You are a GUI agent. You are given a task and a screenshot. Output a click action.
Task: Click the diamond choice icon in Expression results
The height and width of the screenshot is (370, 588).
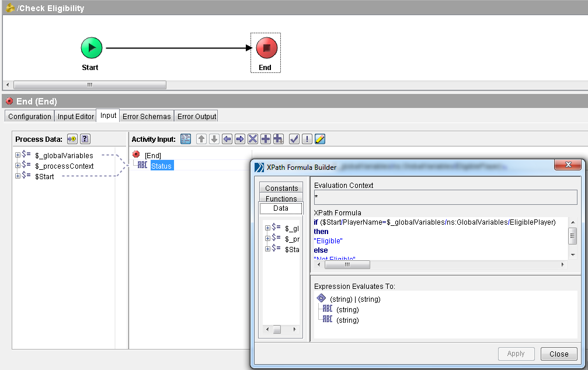(321, 298)
